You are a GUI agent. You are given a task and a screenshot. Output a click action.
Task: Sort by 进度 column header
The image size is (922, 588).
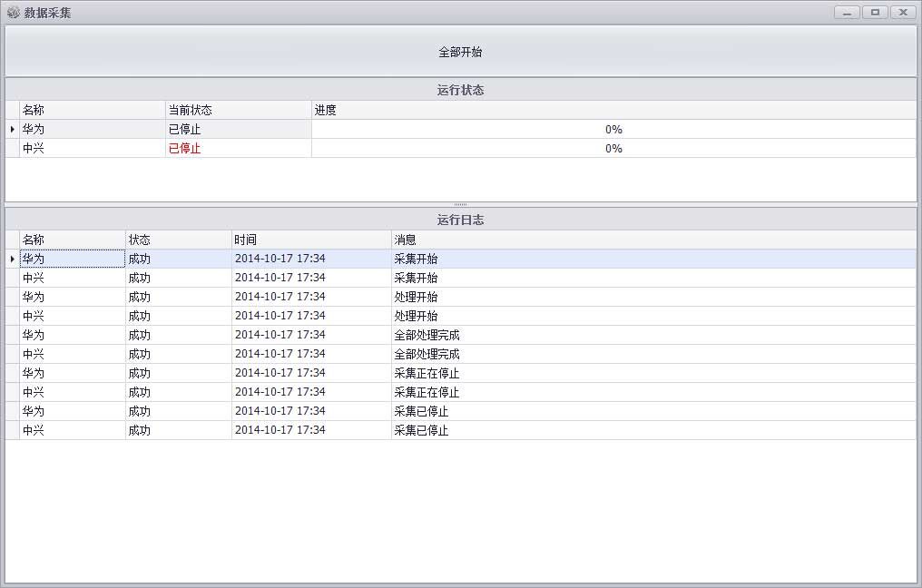613,110
